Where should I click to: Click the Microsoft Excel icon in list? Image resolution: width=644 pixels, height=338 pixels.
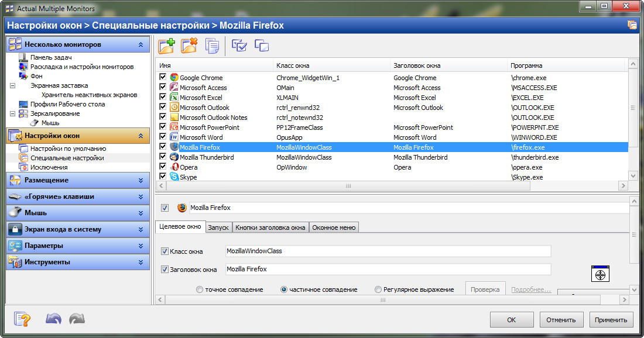click(x=174, y=97)
